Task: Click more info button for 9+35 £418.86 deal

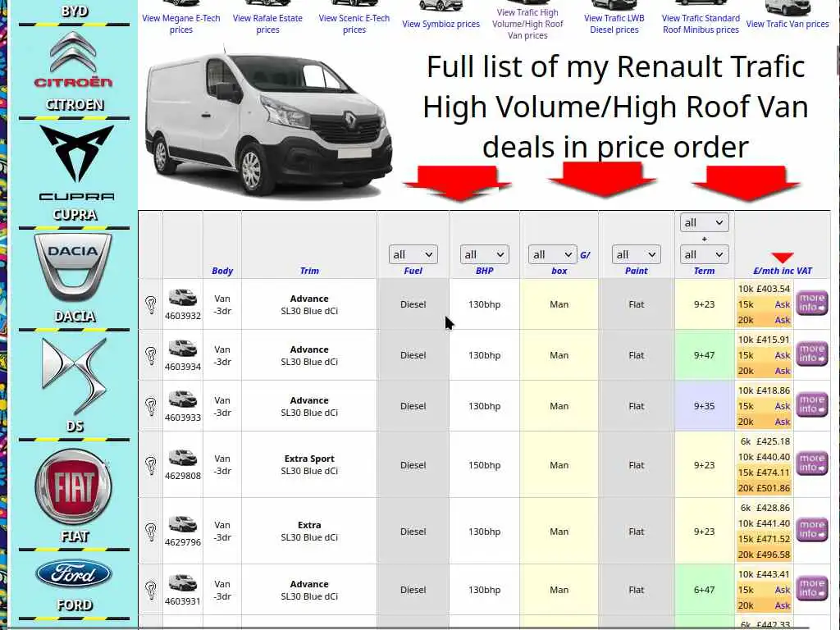Action: tap(811, 404)
